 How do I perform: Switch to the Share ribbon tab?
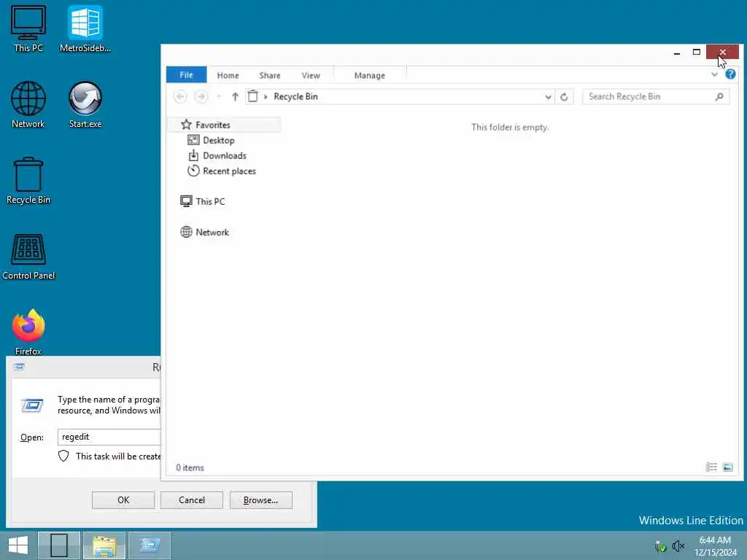(270, 75)
